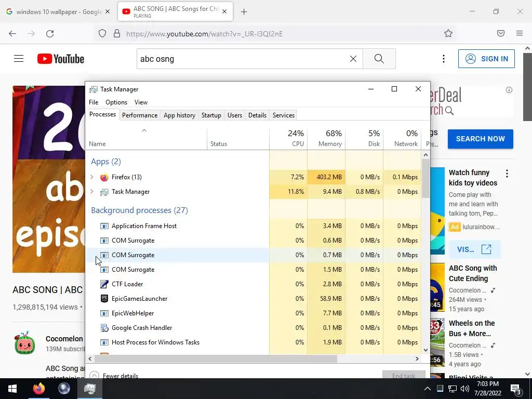Image resolution: width=532 pixels, height=399 pixels.
Task: Click the site padlock icon
Action: tap(117, 33)
